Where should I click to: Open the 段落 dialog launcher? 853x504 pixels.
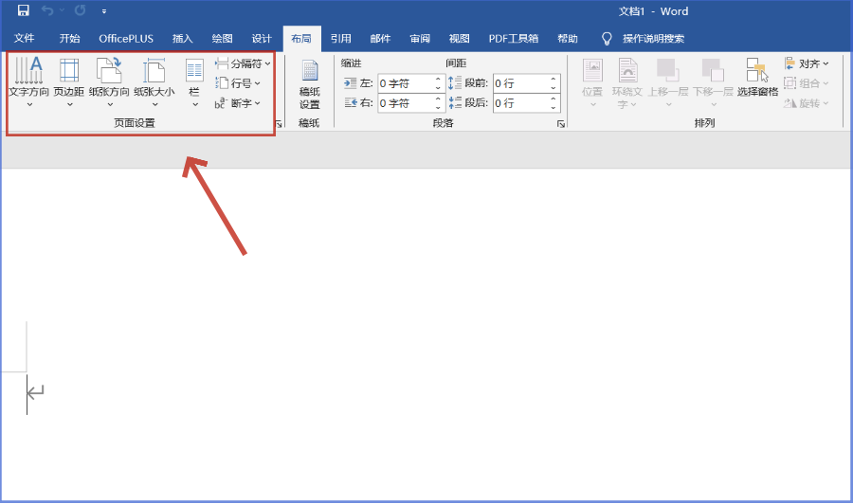coord(561,124)
